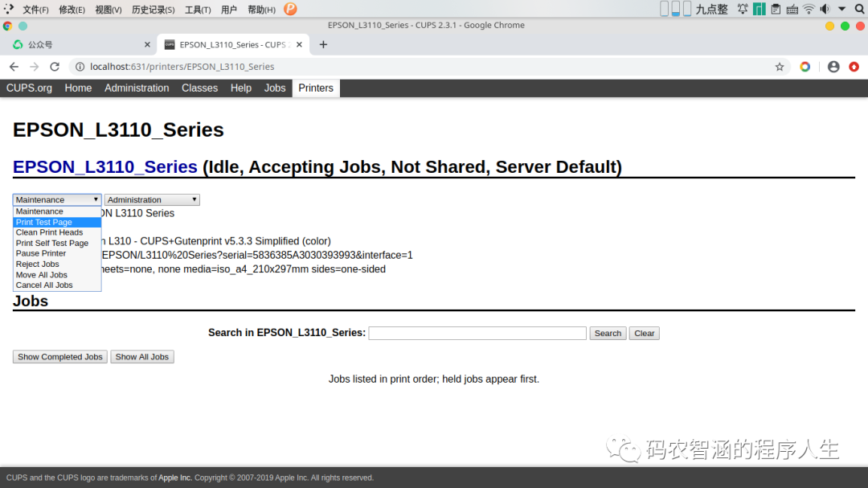Open the system search magnifier icon
This screenshot has width=868, height=488.
click(860, 9)
